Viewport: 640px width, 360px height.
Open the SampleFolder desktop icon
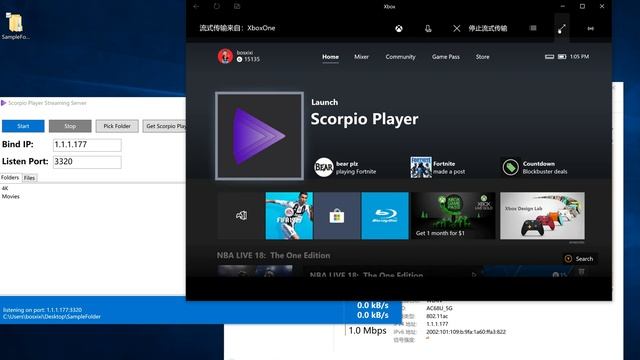click(15, 26)
